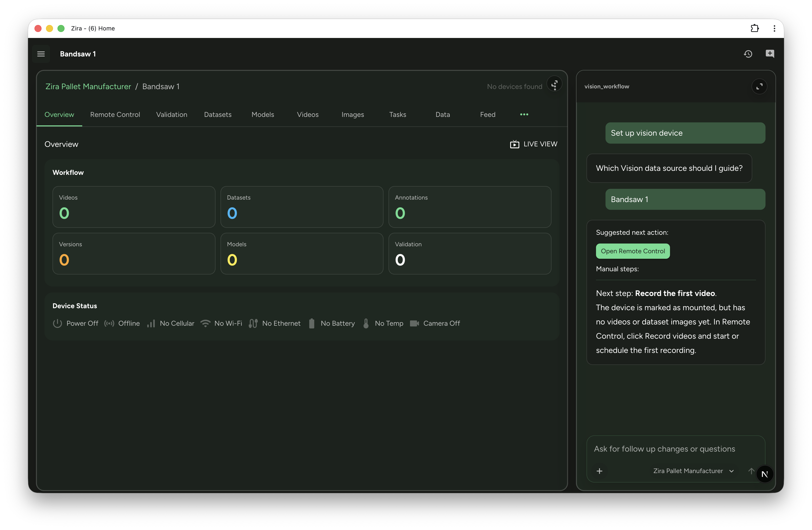
Task: Open the Zira Pallet Manufacturer organization dropdown
Action: click(x=693, y=471)
